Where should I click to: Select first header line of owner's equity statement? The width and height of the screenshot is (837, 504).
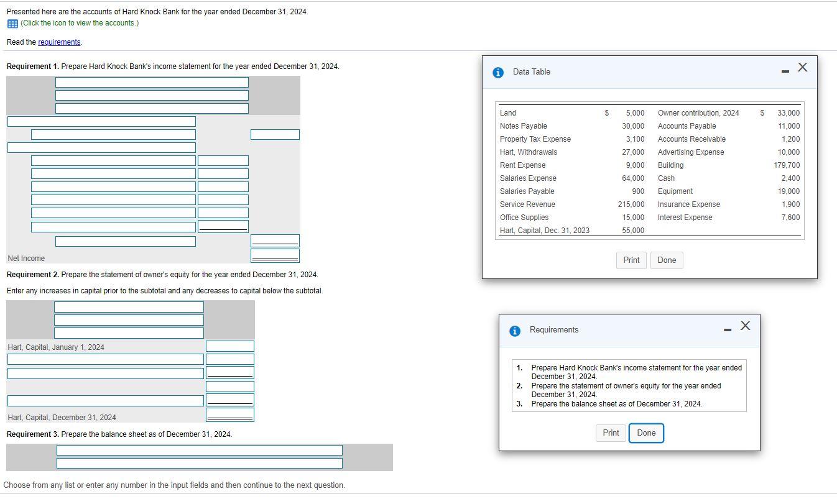[129, 307]
